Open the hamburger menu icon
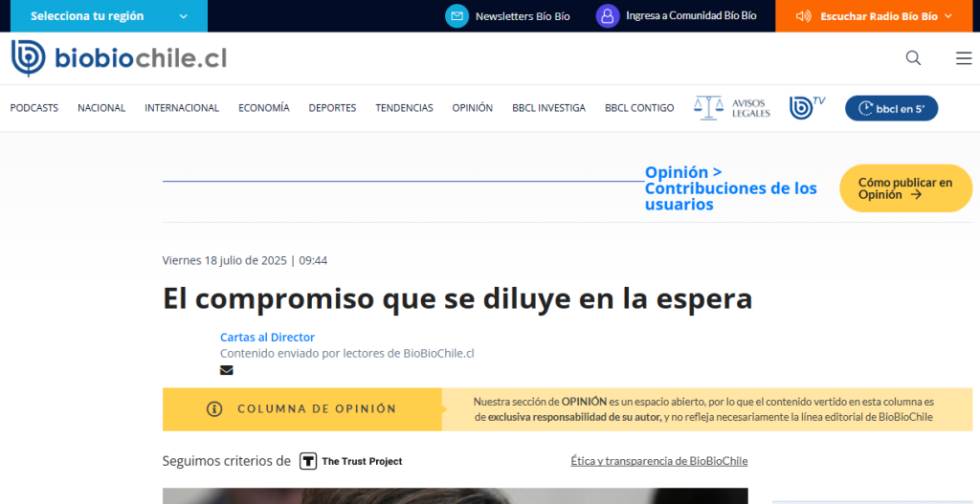 (x=964, y=58)
